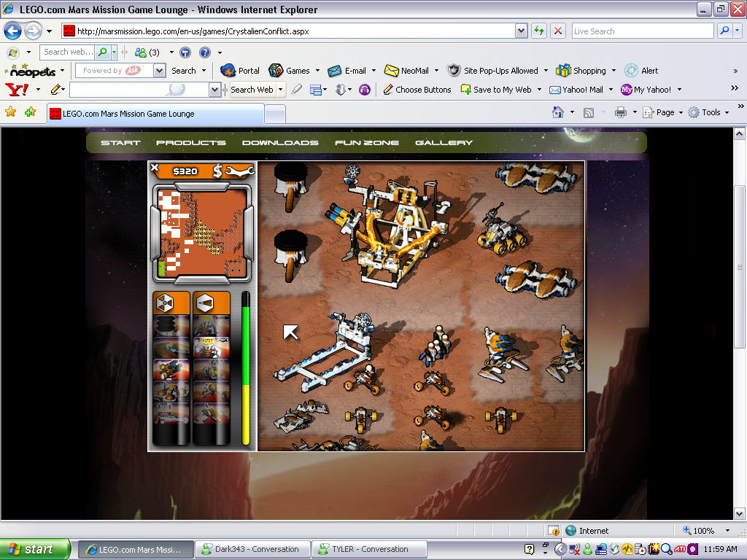
Task: Open DOWNLOADS in game site nav
Action: (x=280, y=142)
